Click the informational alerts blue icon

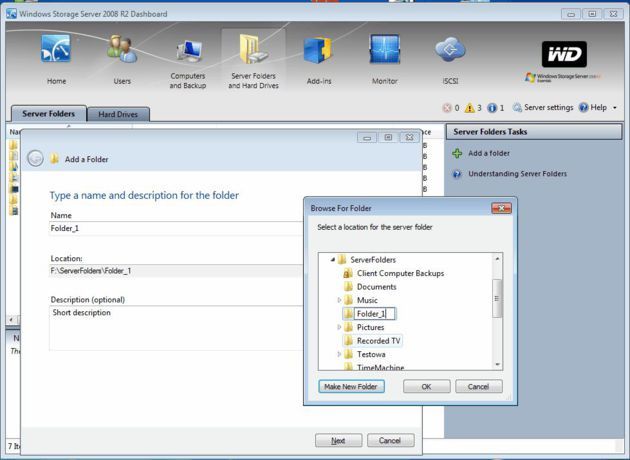(x=492, y=108)
